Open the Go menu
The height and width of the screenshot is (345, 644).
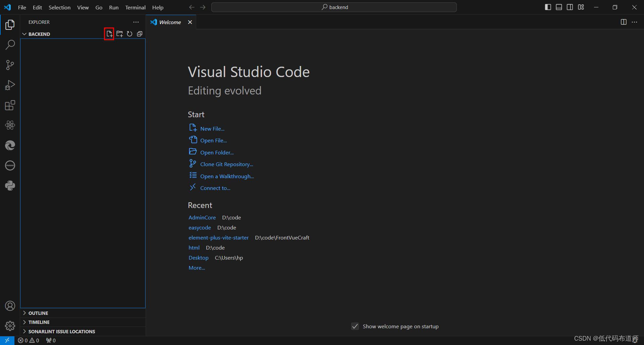coord(99,7)
